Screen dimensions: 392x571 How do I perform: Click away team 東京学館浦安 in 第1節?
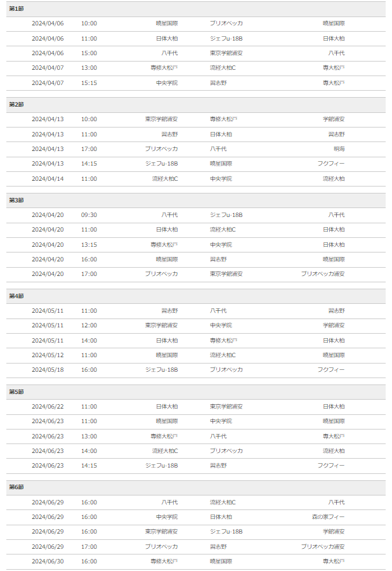click(226, 53)
